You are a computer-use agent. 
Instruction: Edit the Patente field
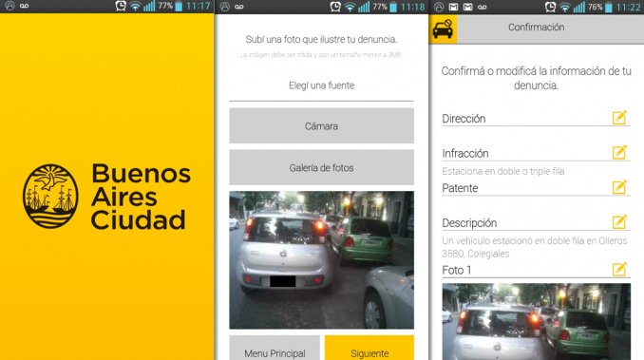tap(619, 187)
